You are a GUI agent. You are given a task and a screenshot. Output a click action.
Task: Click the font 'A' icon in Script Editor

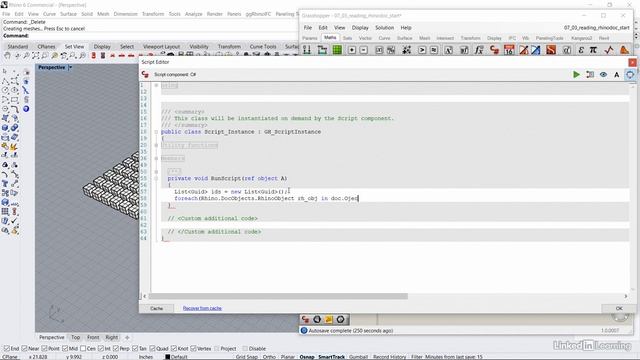pyautogui.click(x=616, y=75)
